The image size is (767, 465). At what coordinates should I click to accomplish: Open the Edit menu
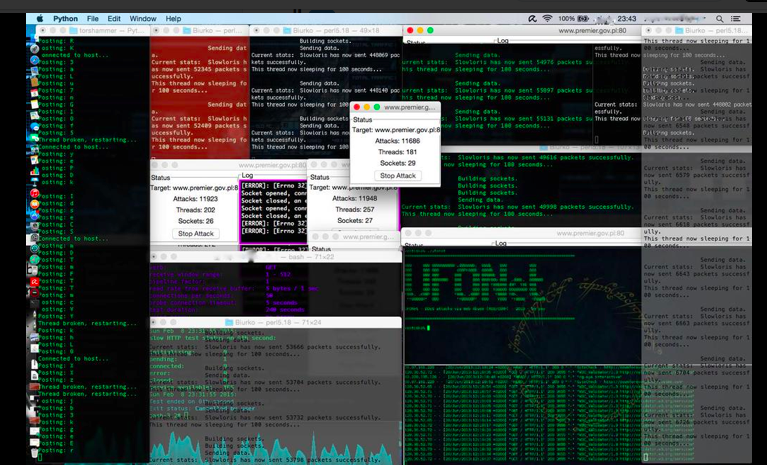click(x=113, y=19)
